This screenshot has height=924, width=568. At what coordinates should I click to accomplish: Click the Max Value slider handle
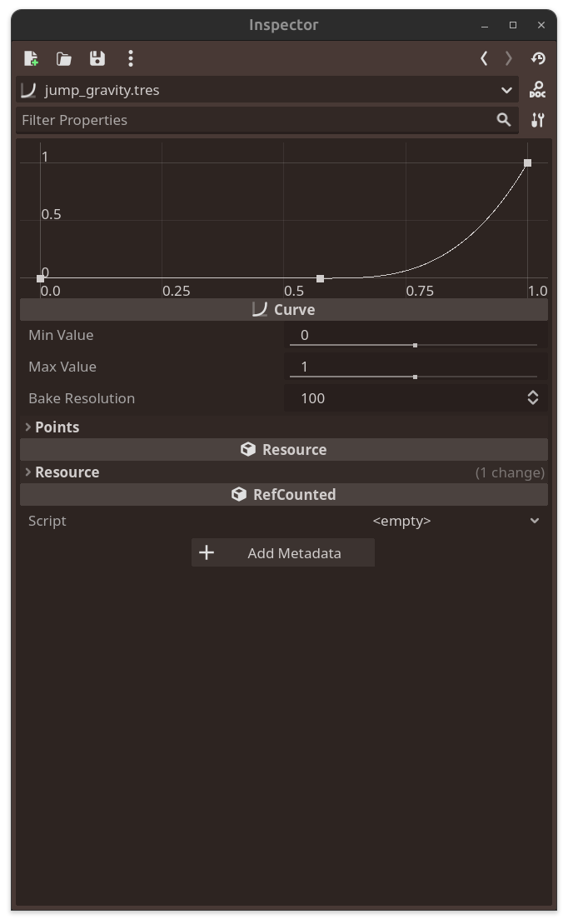(414, 377)
